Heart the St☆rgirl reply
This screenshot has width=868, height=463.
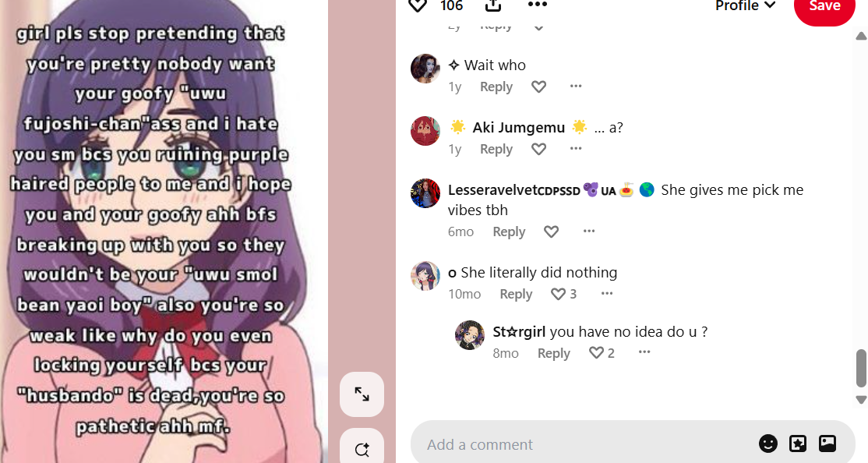[x=596, y=353]
